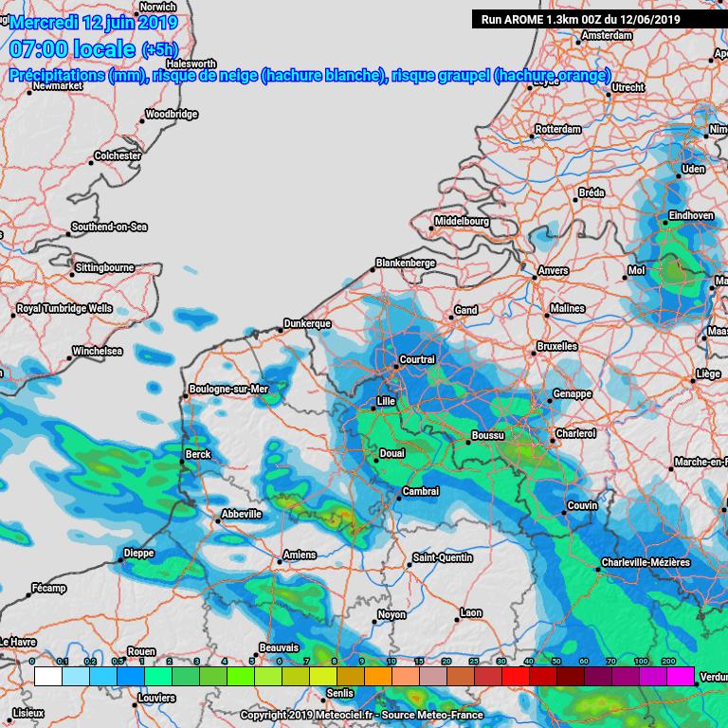
Task: Select the Boulogne-sur-Mer city label
Action: 228,389
